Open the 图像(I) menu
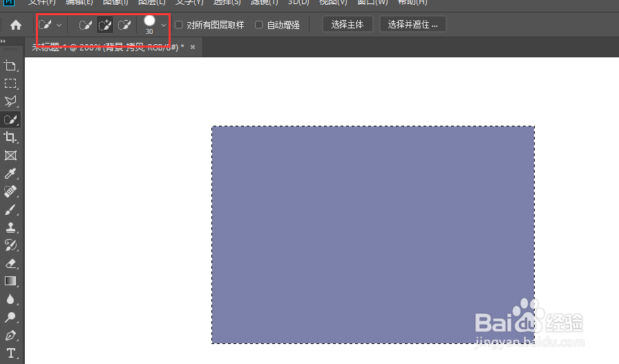The height and width of the screenshot is (364, 619). click(115, 2)
